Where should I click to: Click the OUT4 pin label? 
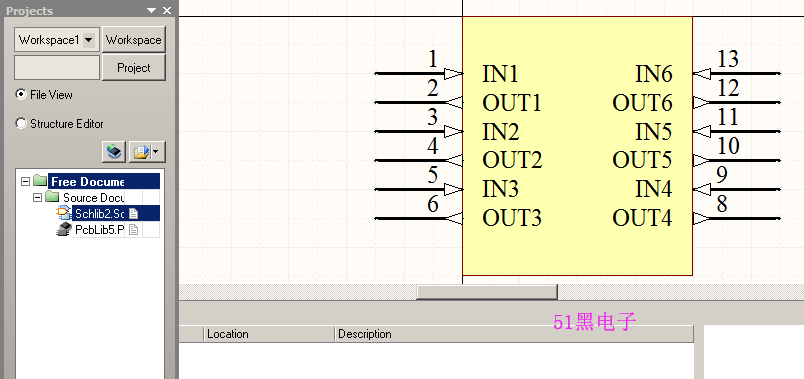click(642, 218)
